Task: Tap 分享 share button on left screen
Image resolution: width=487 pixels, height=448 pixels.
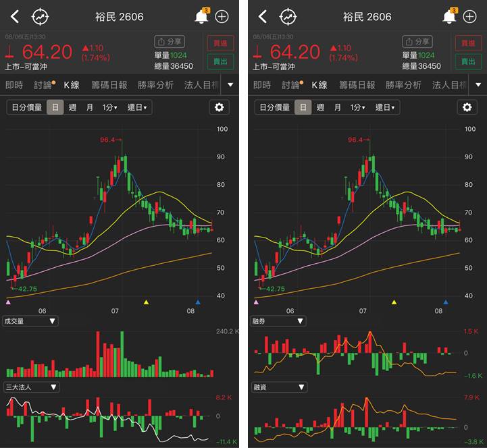Action: tap(170, 42)
